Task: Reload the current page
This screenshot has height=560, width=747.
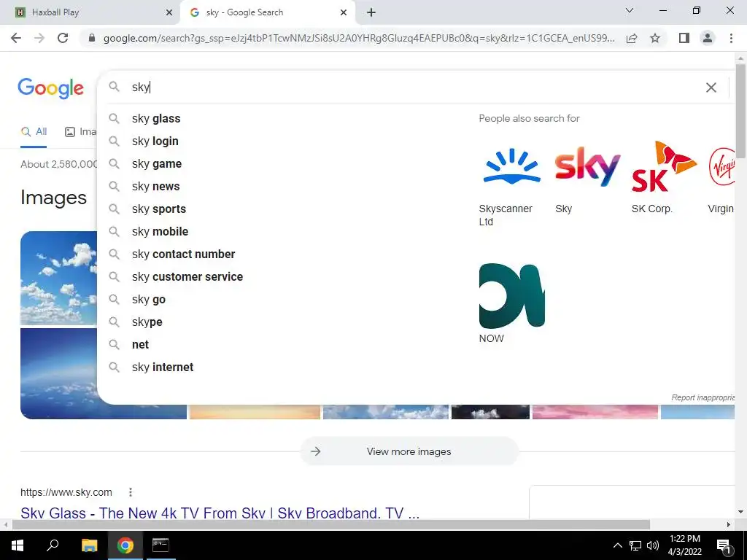Action: point(63,38)
